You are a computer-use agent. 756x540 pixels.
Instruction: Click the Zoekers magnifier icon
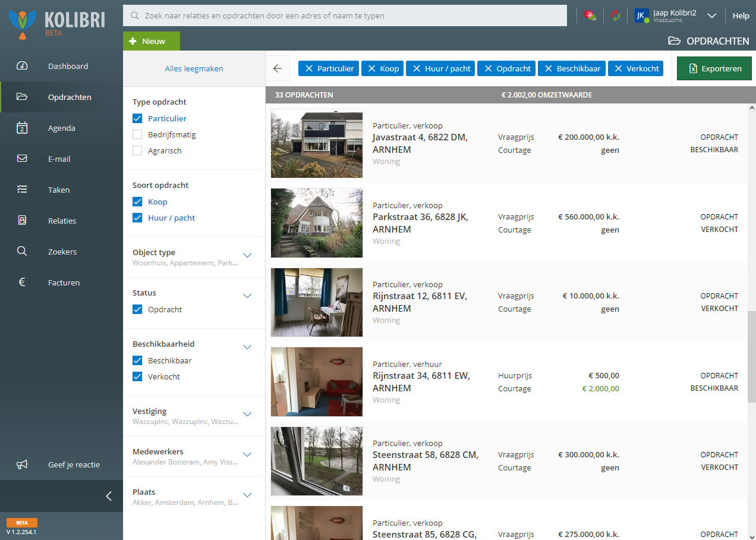[22, 252]
